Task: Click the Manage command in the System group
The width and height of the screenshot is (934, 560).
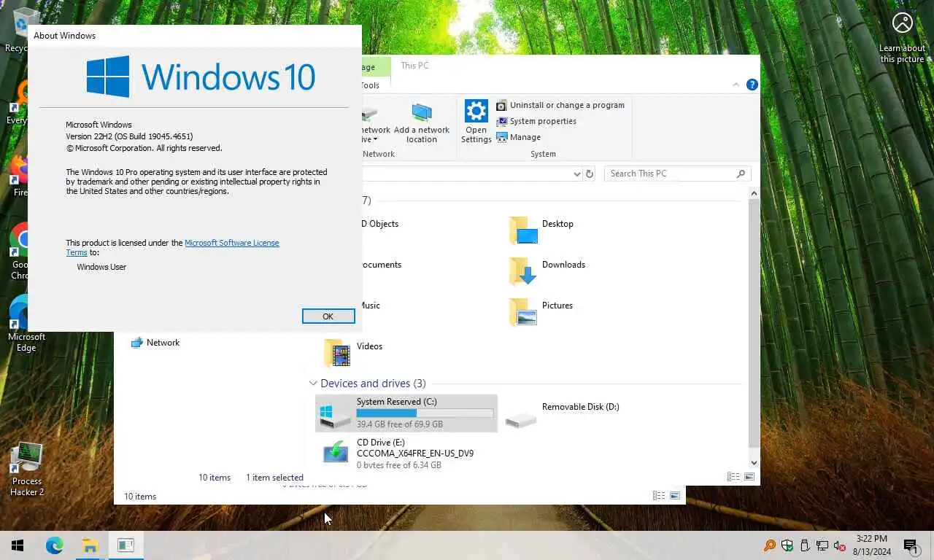Action: pyautogui.click(x=519, y=137)
